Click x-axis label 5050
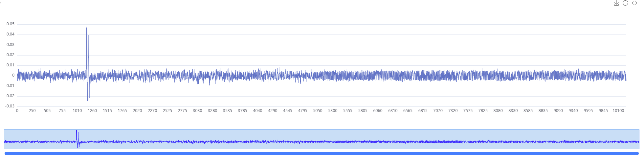Image resolution: width=644 pixels, height=160 pixels. (x=318, y=111)
